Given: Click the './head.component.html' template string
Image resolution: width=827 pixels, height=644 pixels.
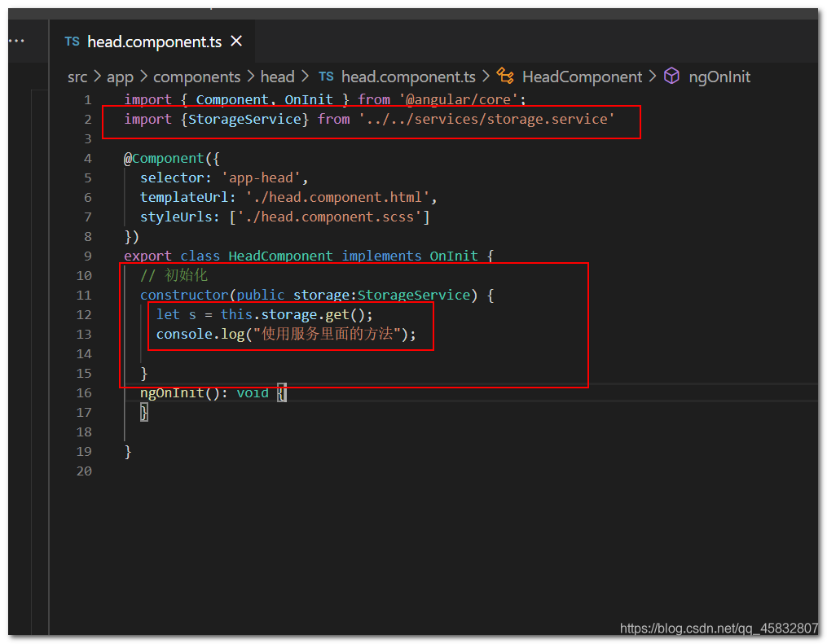Looking at the screenshot, I should (x=337, y=197).
